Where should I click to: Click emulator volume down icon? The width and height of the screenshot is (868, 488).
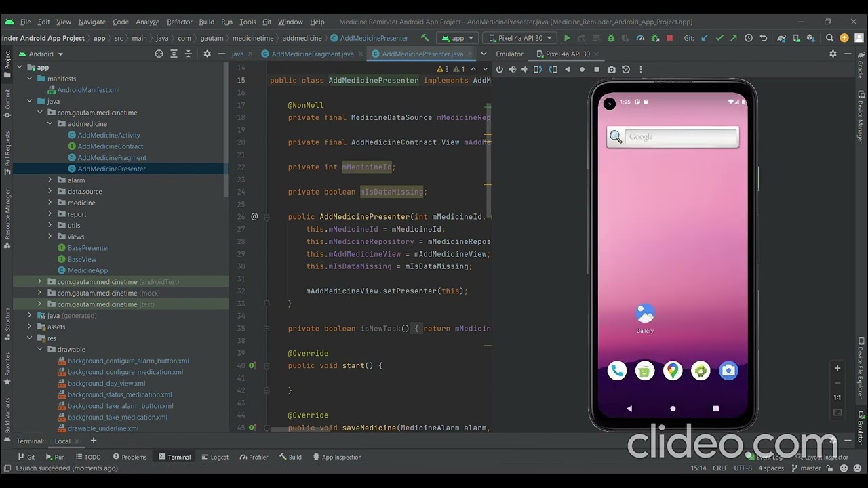[x=524, y=69]
